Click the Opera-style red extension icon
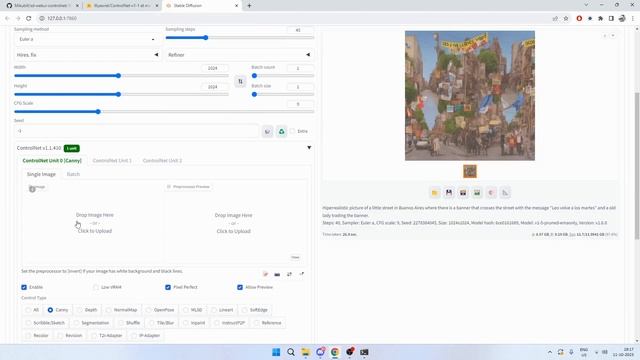The height and width of the screenshot is (360, 640). 579,18
